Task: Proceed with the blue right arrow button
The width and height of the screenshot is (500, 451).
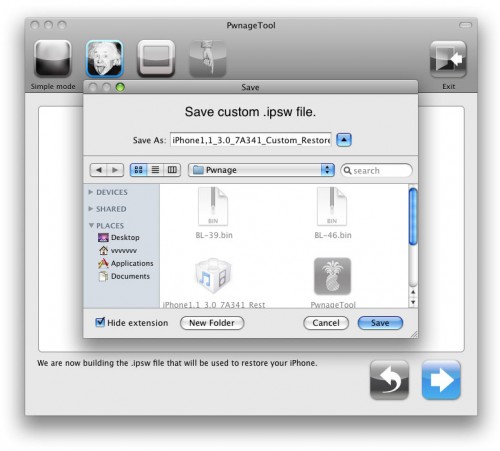Action: click(x=441, y=380)
